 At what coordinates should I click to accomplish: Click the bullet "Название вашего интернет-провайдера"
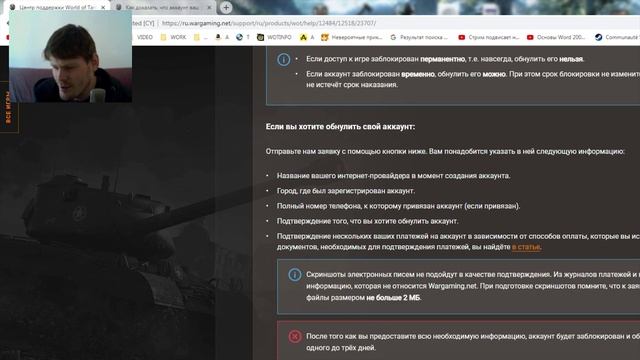click(x=393, y=176)
